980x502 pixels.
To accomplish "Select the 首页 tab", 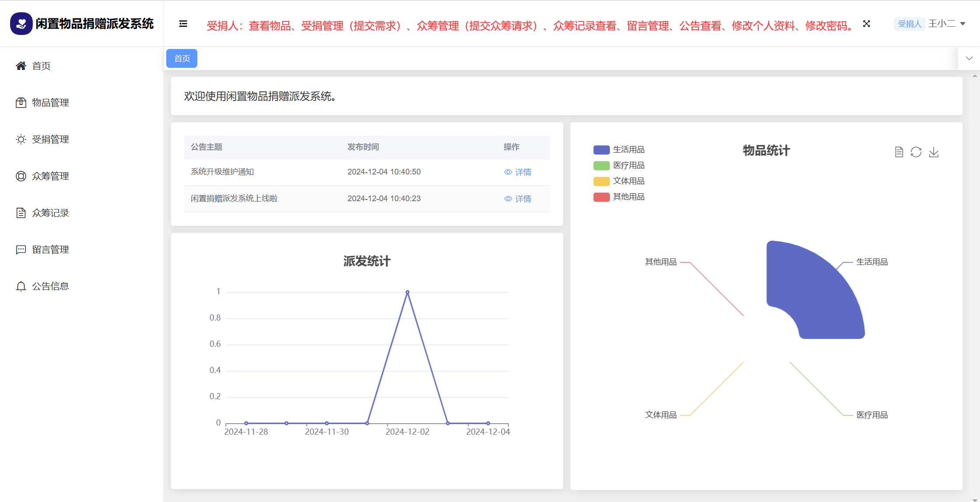I will 182,58.
